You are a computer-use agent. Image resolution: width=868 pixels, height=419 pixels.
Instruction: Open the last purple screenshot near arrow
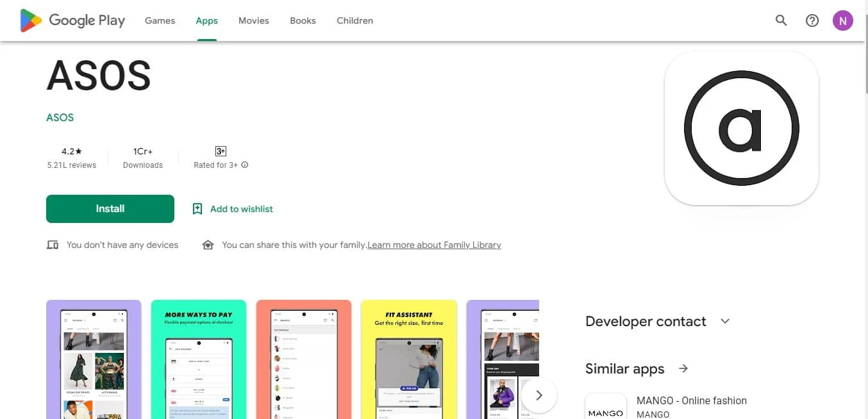click(x=503, y=359)
